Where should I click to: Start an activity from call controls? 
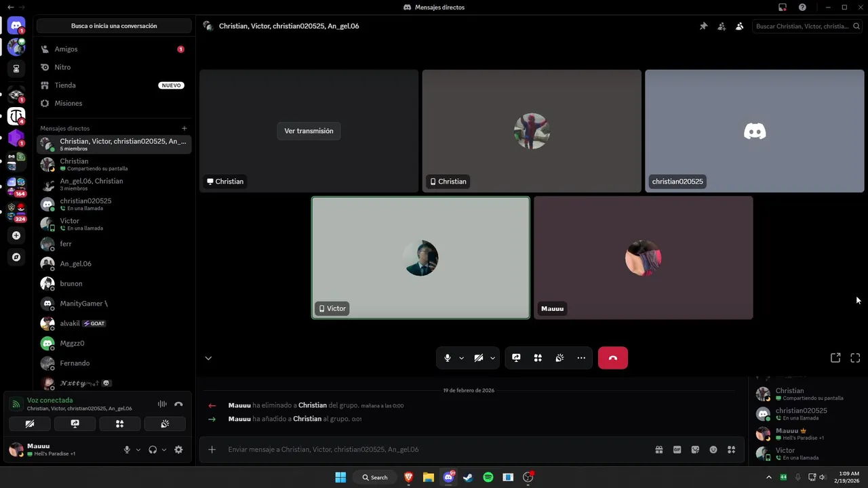point(538,358)
